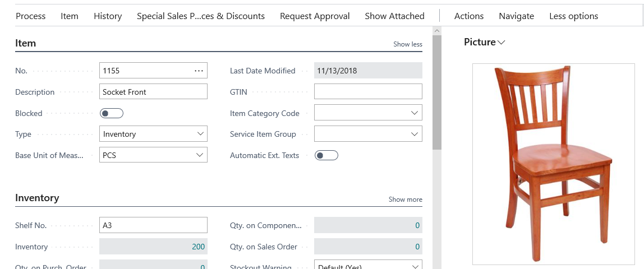Click the chair picture thumbnail
The height and width of the screenshot is (269, 644).
point(553,164)
